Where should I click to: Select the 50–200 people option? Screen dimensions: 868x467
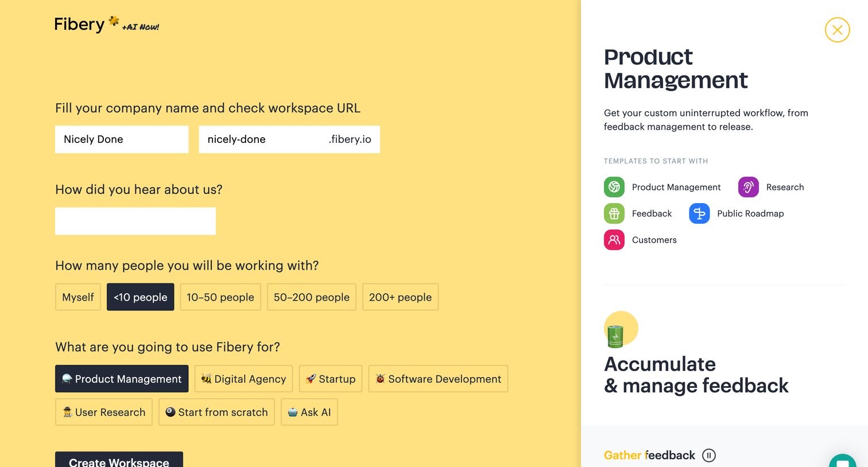312,297
